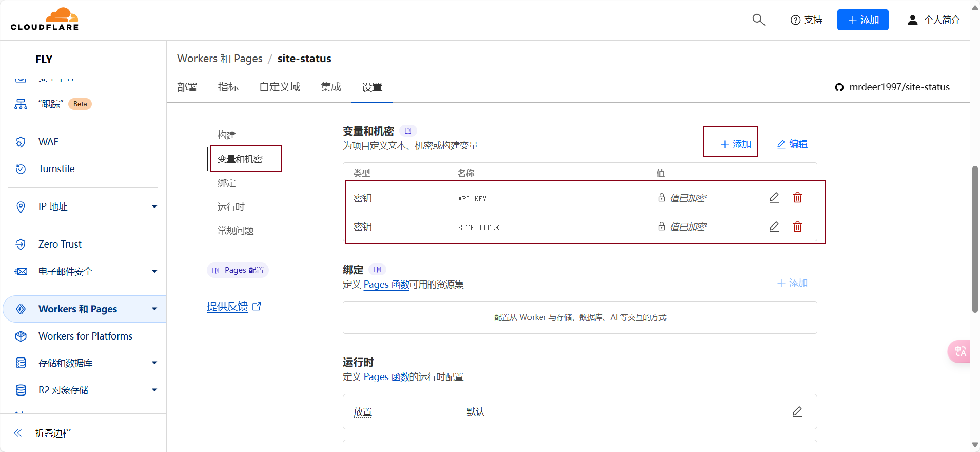Screen dimensions: 980x452
Task: Edit the SITE_TITLE secret pencil icon
Action: 774,227
